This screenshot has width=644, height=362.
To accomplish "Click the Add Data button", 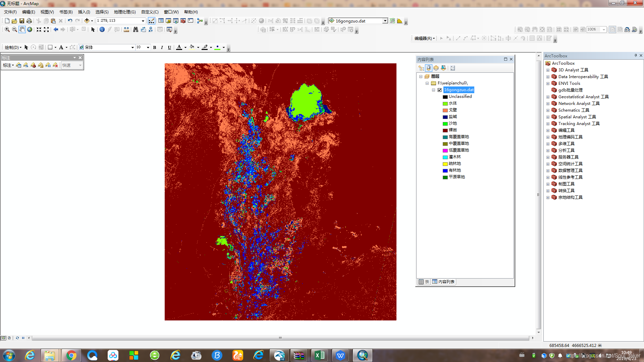I will pos(87,21).
